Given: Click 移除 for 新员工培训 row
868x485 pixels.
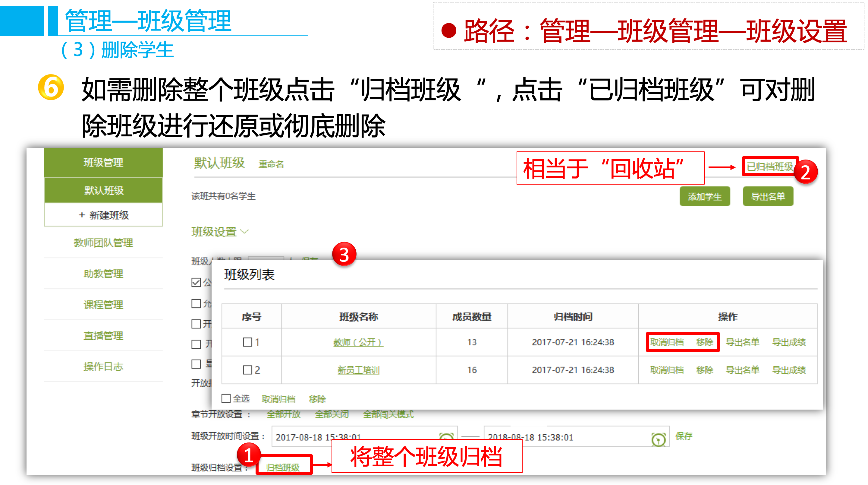Looking at the screenshot, I should pos(705,370).
